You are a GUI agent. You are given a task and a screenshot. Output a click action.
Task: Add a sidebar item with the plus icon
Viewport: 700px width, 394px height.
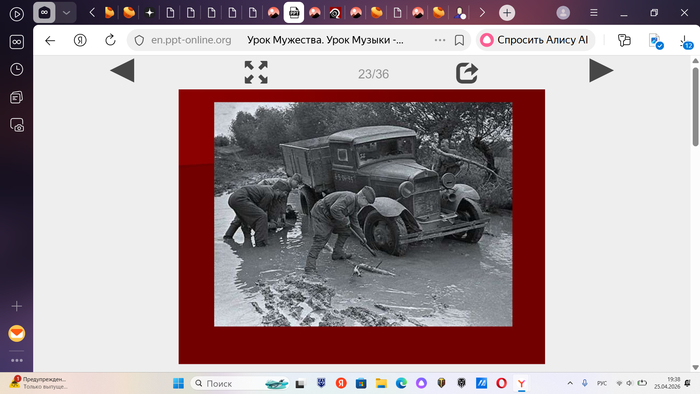[17, 306]
